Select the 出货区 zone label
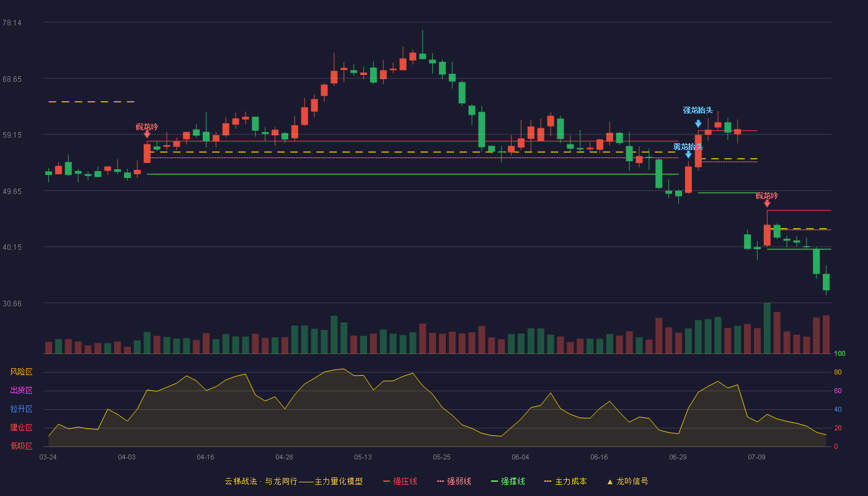Image resolution: width=868 pixels, height=496 pixels. pos(21,391)
